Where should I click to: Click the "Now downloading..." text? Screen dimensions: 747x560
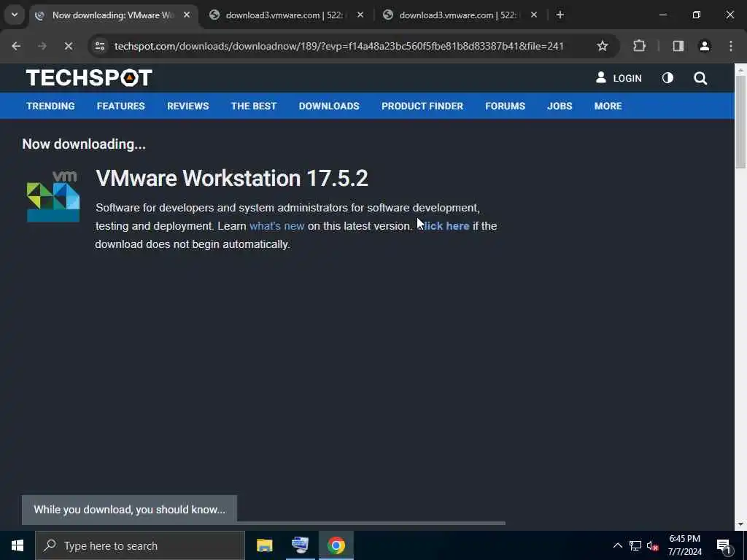pos(84,144)
